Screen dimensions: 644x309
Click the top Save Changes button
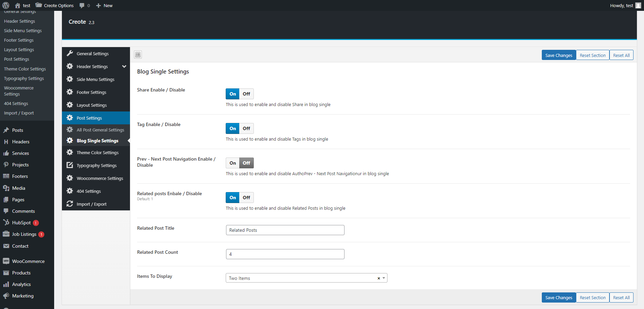pos(558,55)
